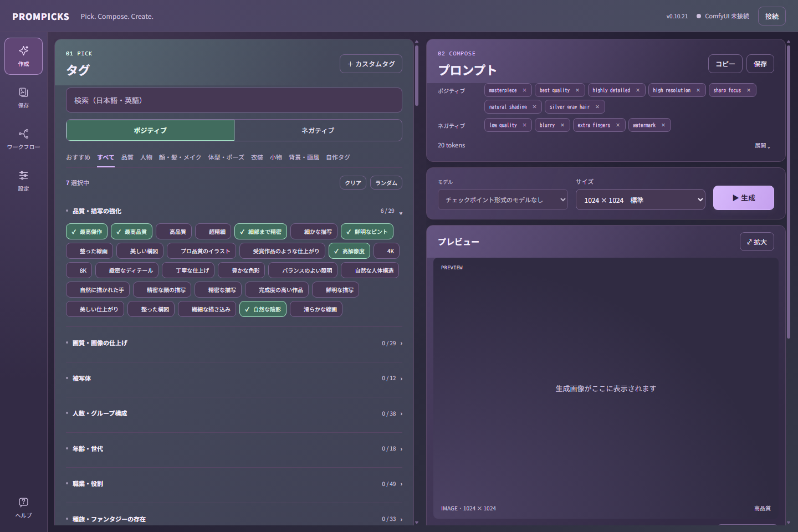Click the ＋カスタムタグ button
The width and height of the screenshot is (798, 532).
coord(371,64)
